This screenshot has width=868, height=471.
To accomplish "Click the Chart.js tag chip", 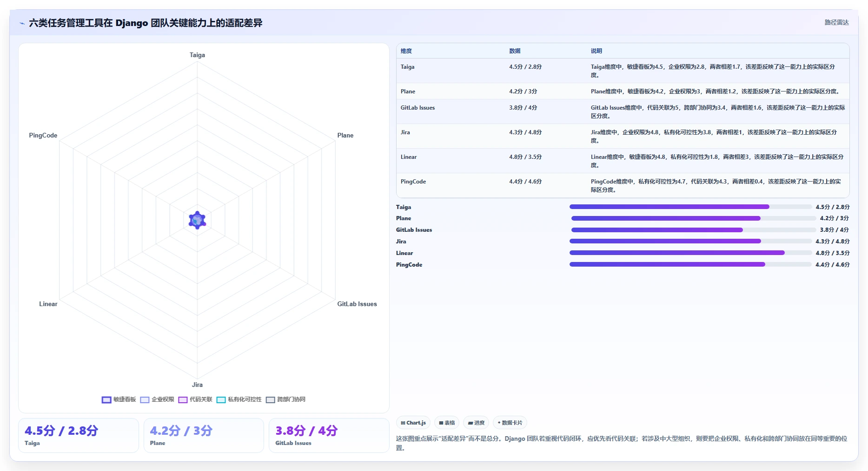I will 413,423.
